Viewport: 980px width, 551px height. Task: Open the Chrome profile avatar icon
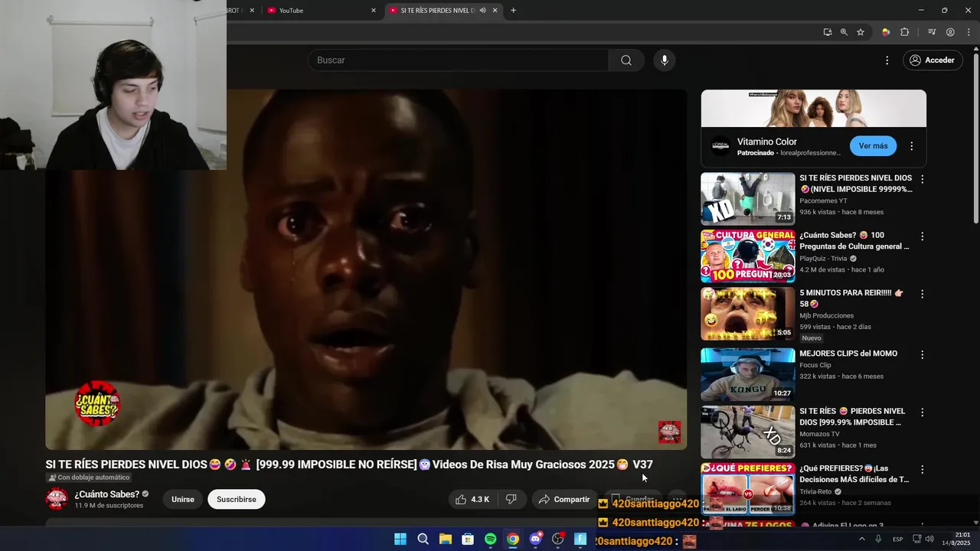tap(950, 32)
